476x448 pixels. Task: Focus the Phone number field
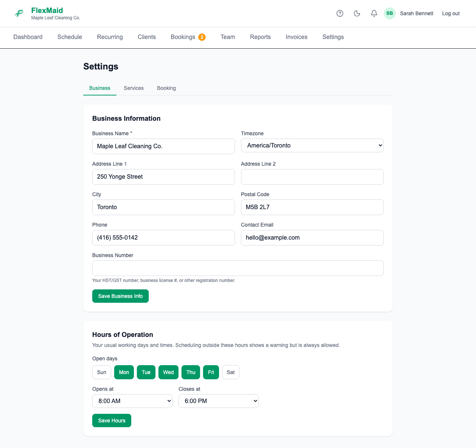164,238
